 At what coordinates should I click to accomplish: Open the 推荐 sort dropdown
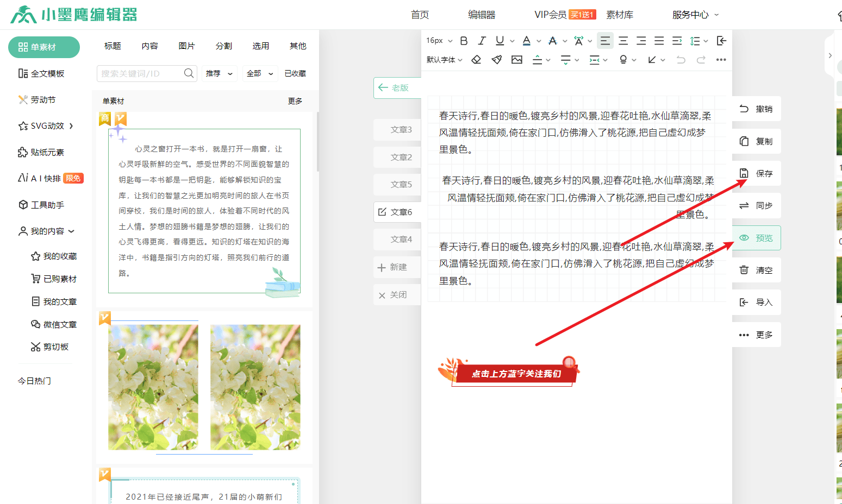[x=219, y=73]
